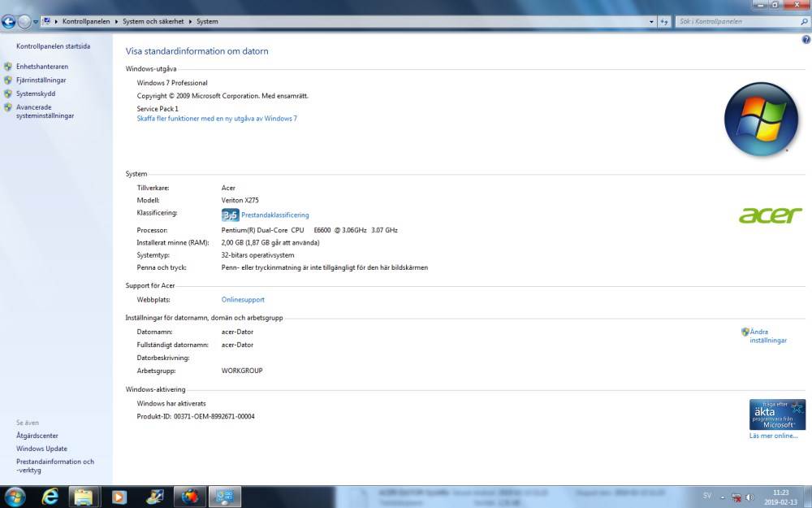Open the address bar history dropdown

[x=651, y=22]
